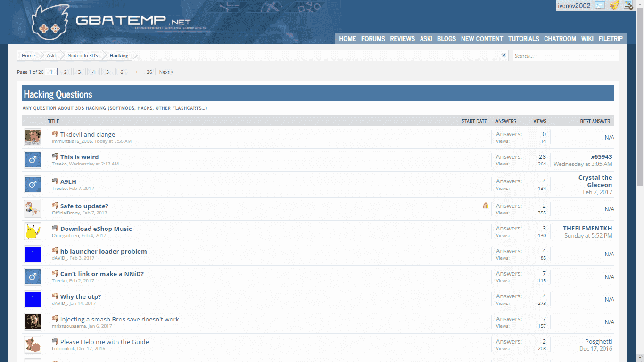
Task: Sort threads by TITLE column header
Action: (x=53, y=121)
